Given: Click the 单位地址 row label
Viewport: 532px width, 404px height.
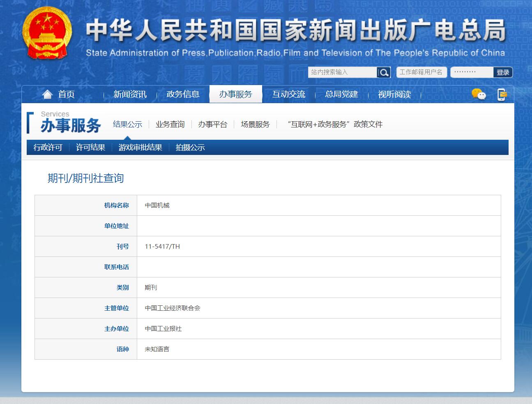Looking at the screenshot, I should (x=117, y=226).
